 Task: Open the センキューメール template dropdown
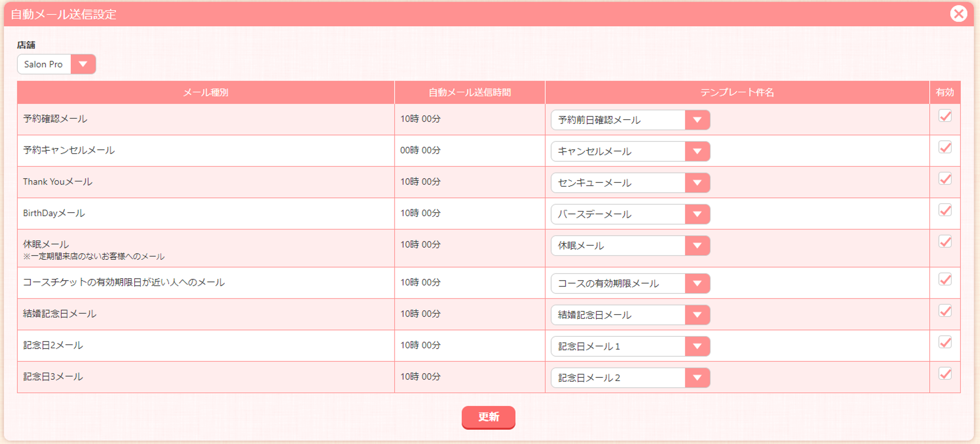point(630,183)
